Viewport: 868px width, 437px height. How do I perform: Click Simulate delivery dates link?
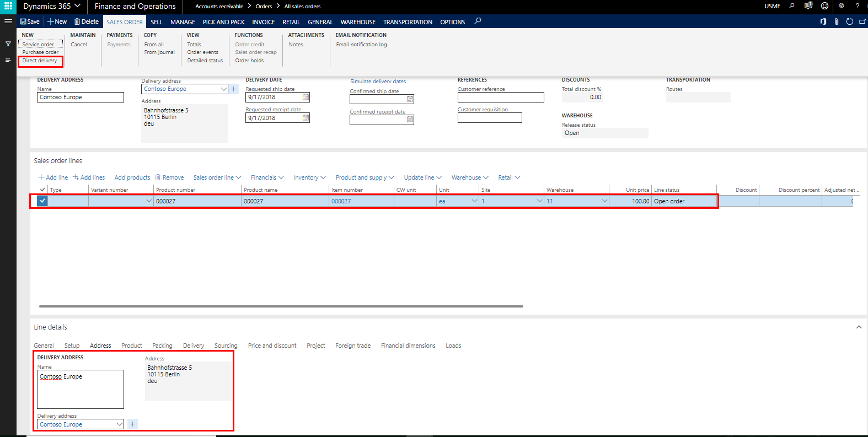click(x=378, y=82)
